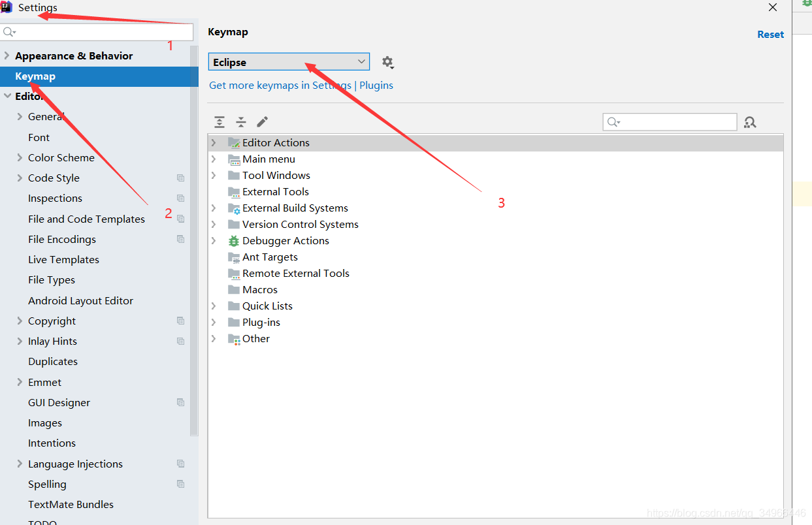The image size is (812, 525).
Task: Expand the Emmet node
Action: click(20, 383)
